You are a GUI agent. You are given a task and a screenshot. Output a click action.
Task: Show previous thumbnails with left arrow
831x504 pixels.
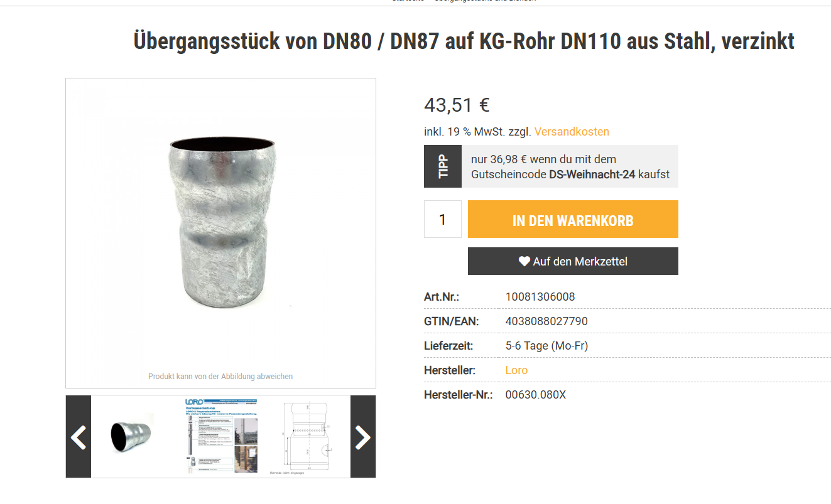point(79,437)
